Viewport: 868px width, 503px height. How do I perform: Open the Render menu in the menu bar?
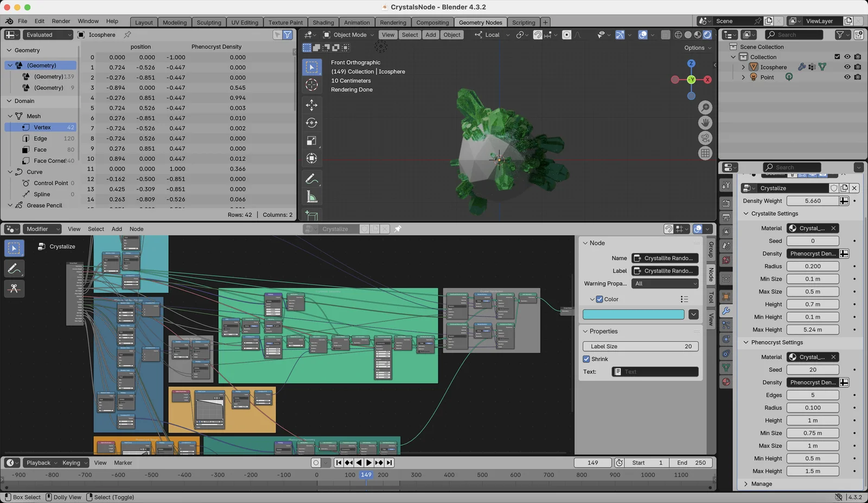(x=61, y=21)
